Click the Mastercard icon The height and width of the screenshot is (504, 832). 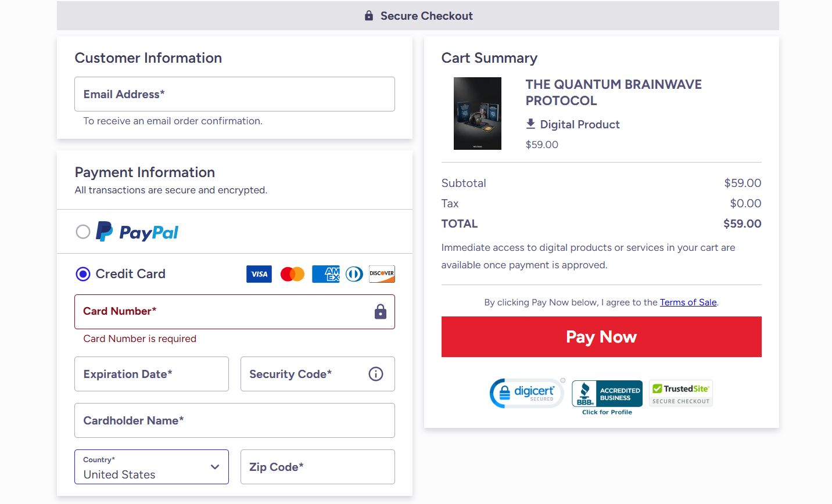pos(292,273)
